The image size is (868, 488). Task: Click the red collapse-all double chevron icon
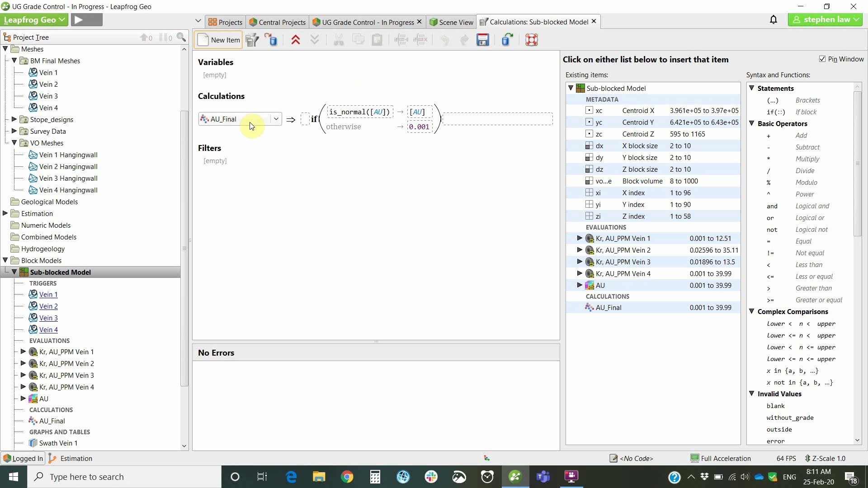(296, 40)
